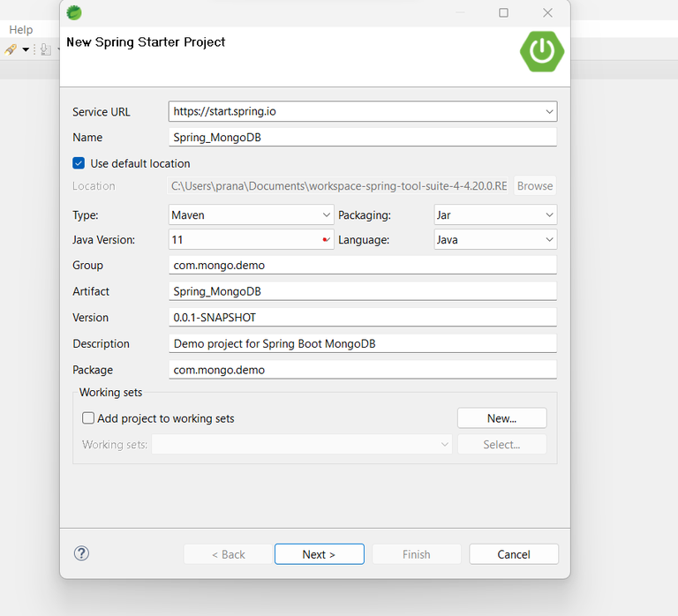This screenshot has height=616, width=678.
Task: Open the Type dropdown showing Maven
Action: [327, 214]
